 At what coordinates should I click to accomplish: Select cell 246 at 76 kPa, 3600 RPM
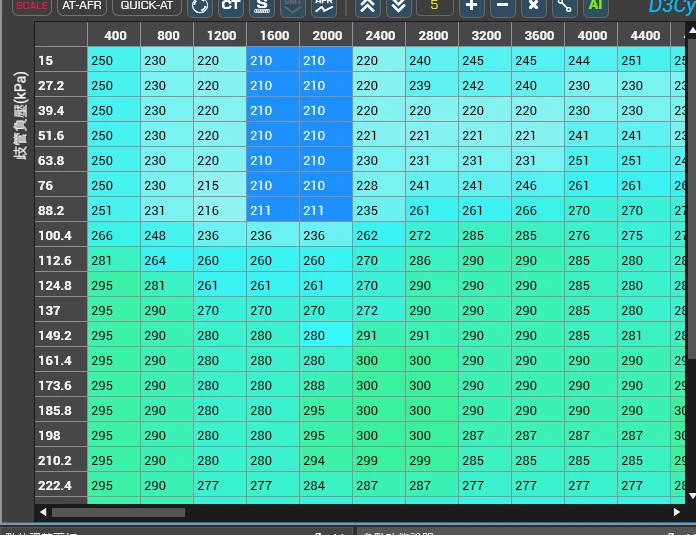pyautogui.click(x=538, y=185)
